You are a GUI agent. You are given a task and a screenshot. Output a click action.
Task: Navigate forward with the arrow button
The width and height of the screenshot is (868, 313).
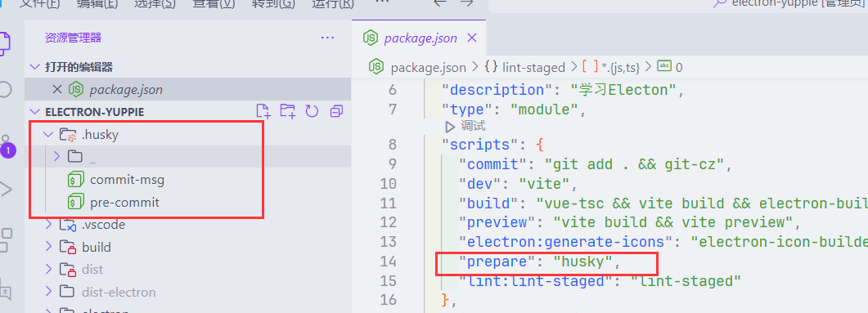click(x=467, y=2)
